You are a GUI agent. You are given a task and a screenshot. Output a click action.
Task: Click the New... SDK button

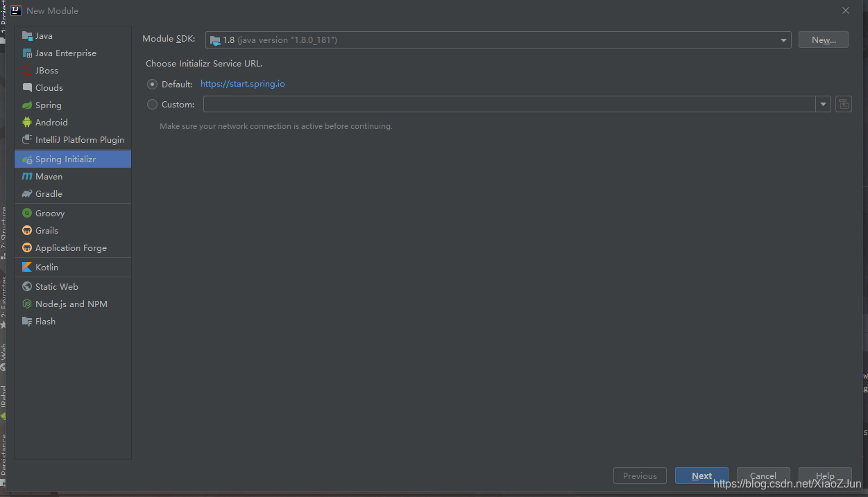pos(824,40)
